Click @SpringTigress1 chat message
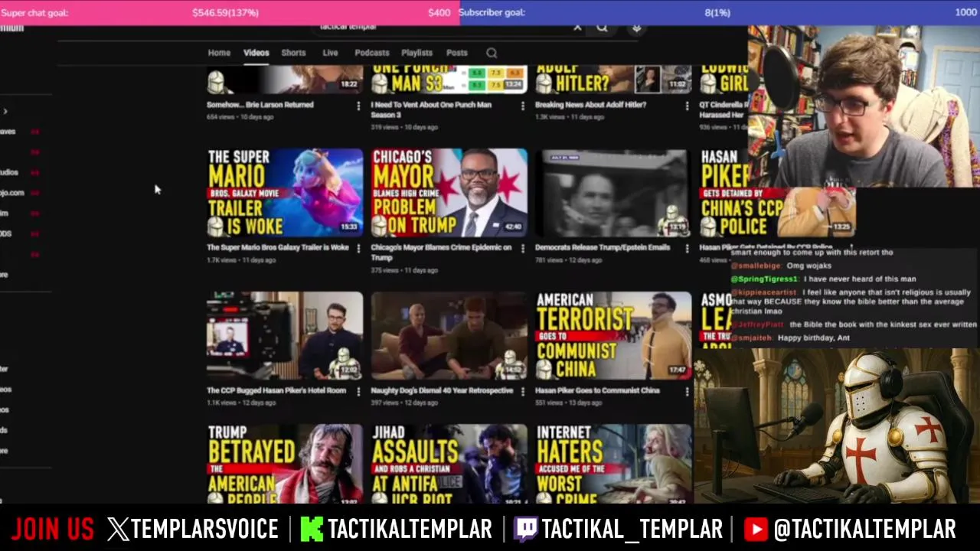This screenshot has height=551, width=980. point(823,279)
